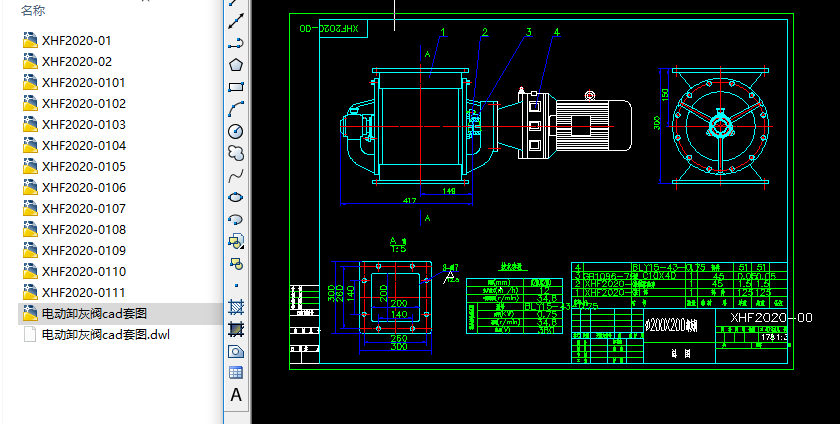Select file XHF2020-01 in the list
This screenshot has height=424, width=840.
[76, 41]
